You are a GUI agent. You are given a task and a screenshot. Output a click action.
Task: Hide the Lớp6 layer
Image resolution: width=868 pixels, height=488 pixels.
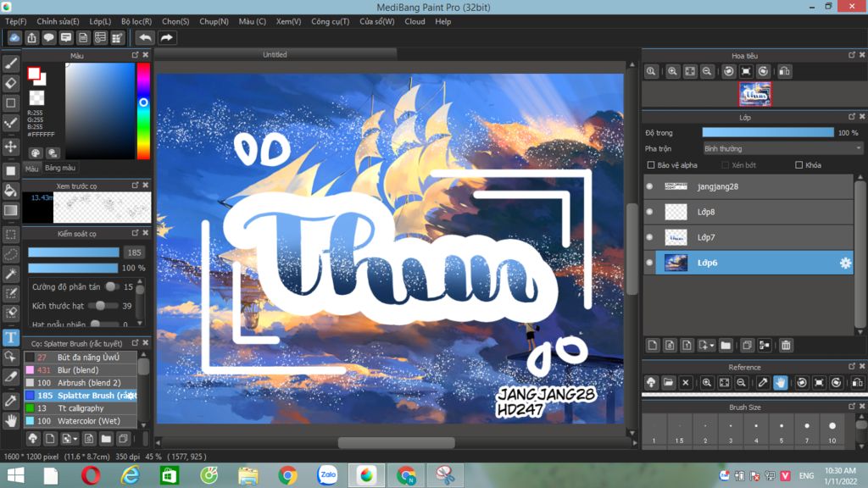coord(649,263)
